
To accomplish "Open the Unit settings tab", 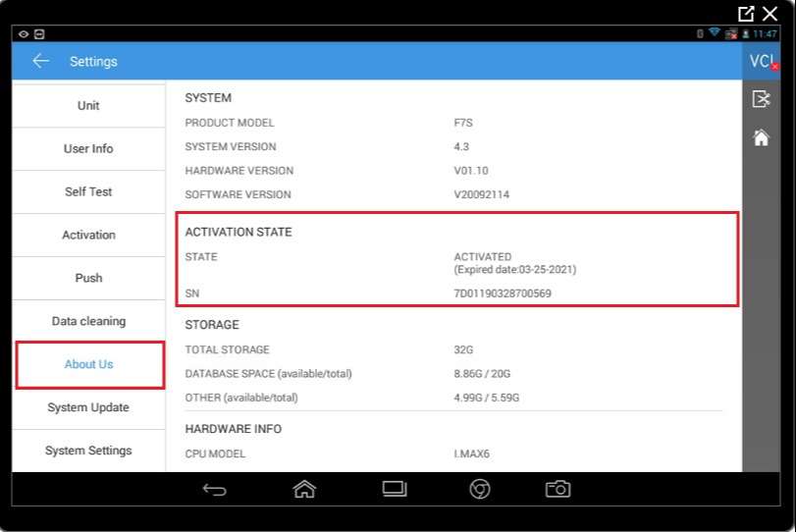I will pos(88,106).
